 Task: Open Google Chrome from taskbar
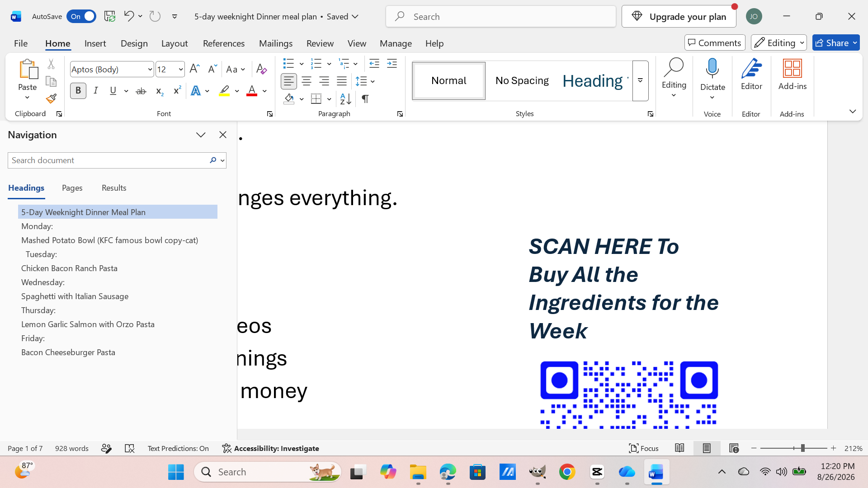pos(567,472)
